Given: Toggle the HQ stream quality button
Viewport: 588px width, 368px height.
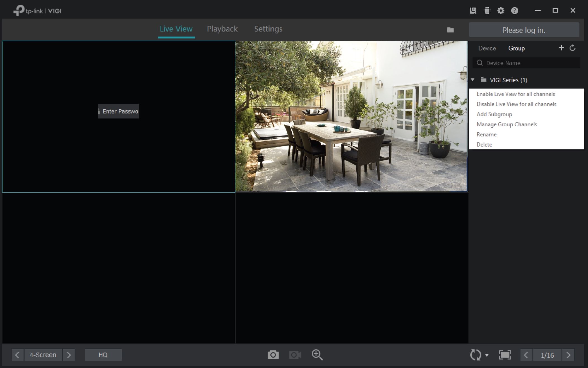Looking at the screenshot, I should (x=103, y=355).
